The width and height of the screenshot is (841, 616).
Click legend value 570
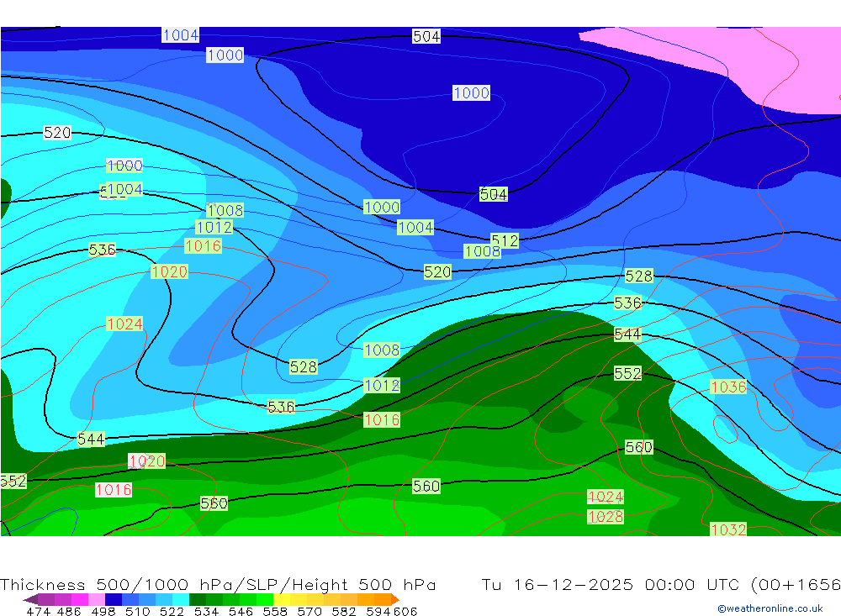click(x=309, y=612)
